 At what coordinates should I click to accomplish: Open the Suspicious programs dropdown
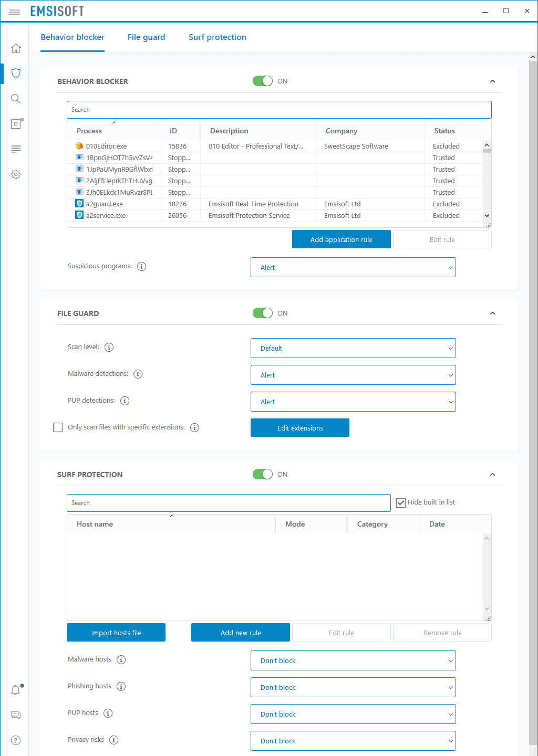click(x=353, y=267)
